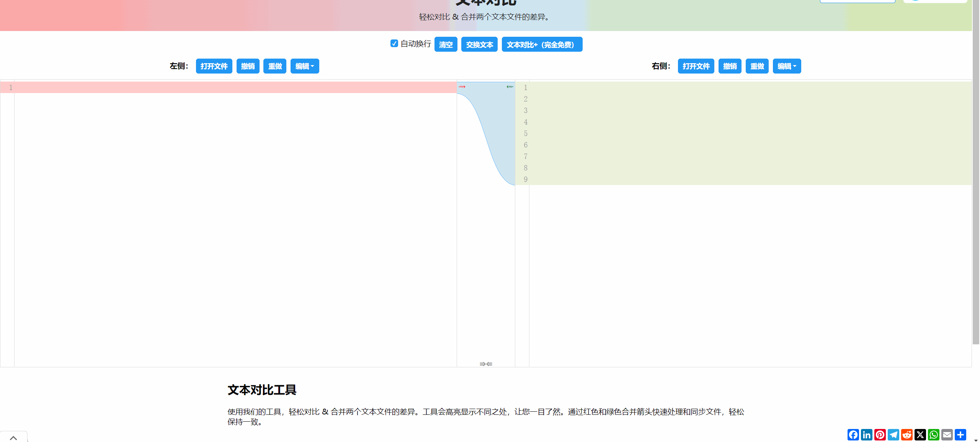This screenshot has width=980, height=442.
Task: Share the page on Facebook
Action: click(x=853, y=435)
